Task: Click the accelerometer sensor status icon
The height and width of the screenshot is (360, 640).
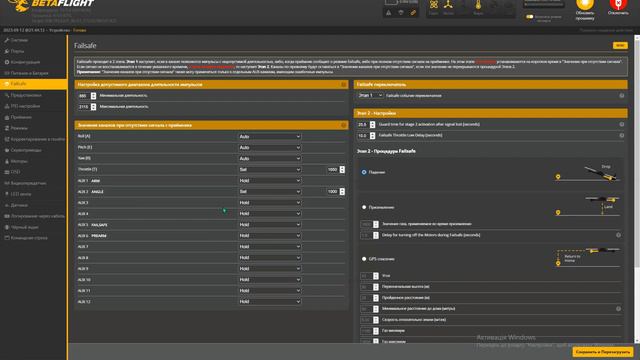Action: point(448,6)
